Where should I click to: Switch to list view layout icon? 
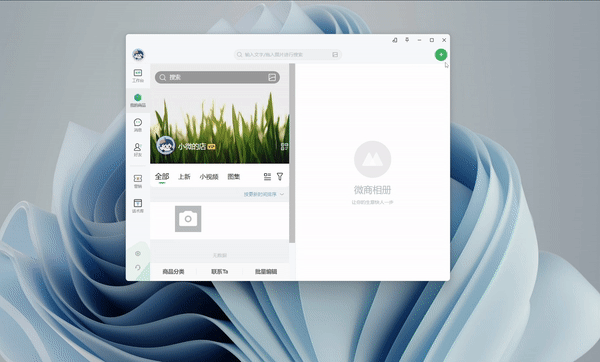pyautogui.click(x=267, y=176)
